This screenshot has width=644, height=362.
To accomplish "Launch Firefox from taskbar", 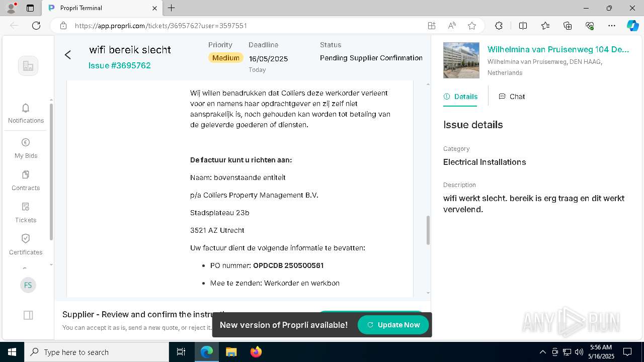I will coord(256,352).
